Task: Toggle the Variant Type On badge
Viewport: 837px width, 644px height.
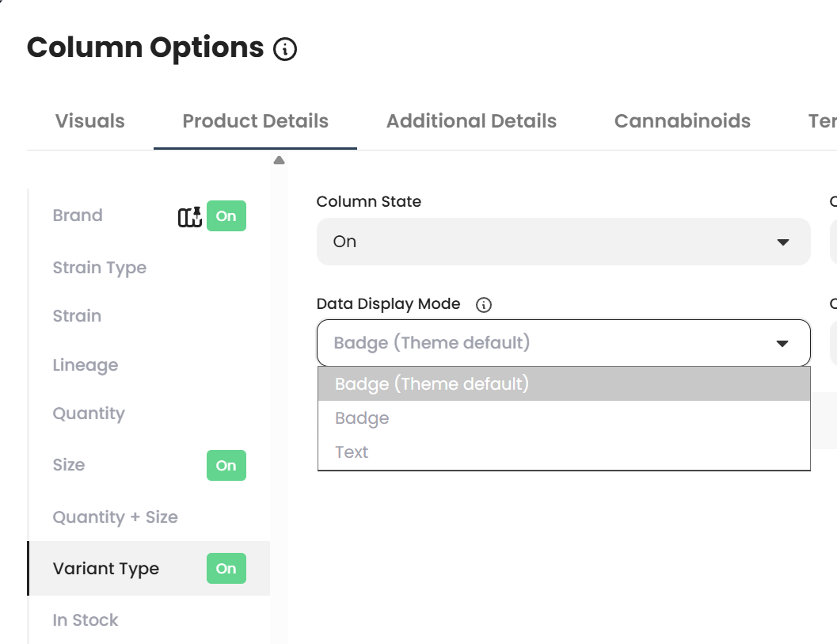Action: point(226,569)
